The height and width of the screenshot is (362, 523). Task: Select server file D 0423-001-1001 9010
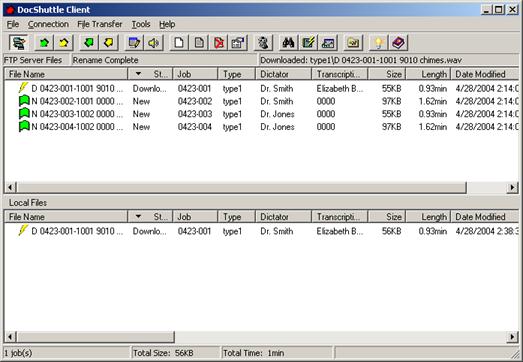click(77, 88)
